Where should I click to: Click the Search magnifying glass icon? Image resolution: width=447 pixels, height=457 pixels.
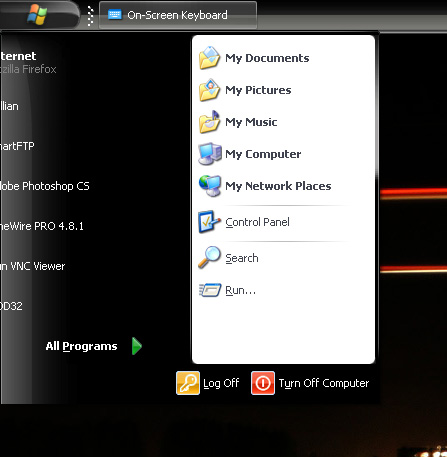coord(209,257)
